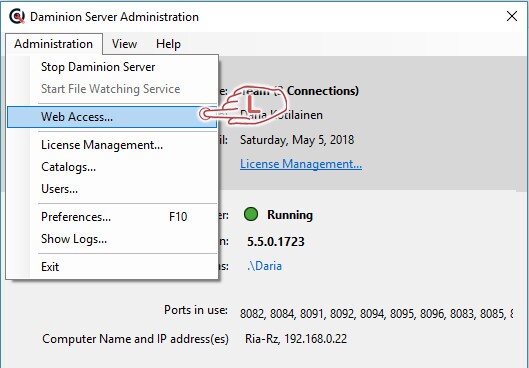Click the Ria-Rz computer name text

coord(262,339)
